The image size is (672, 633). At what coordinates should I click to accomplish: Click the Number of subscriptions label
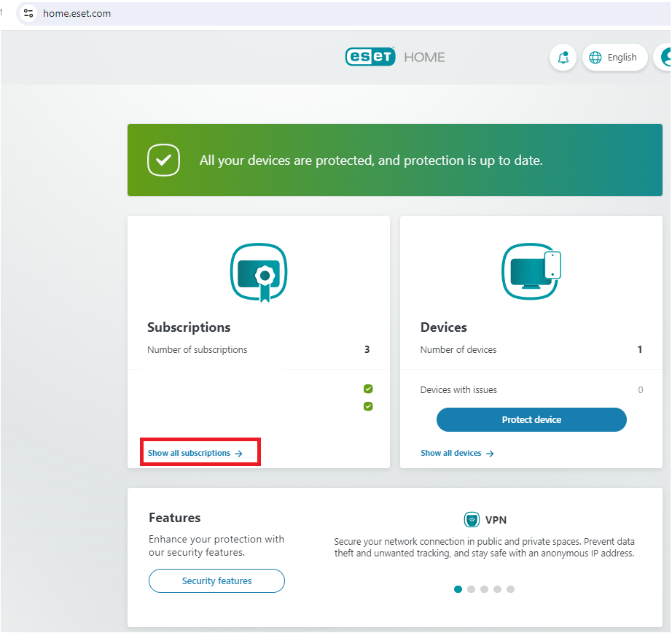[x=197, y=350]
